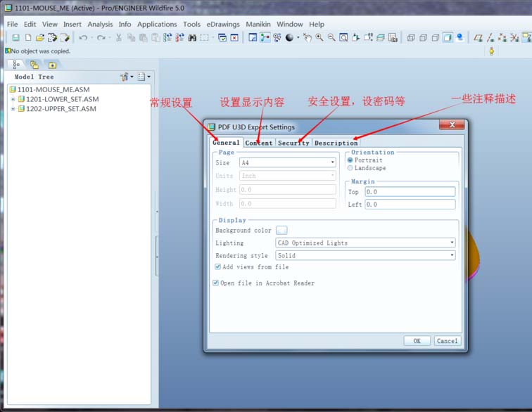Click the Save icon in the toolbar

pyautogui.click(x=15, y=38)
